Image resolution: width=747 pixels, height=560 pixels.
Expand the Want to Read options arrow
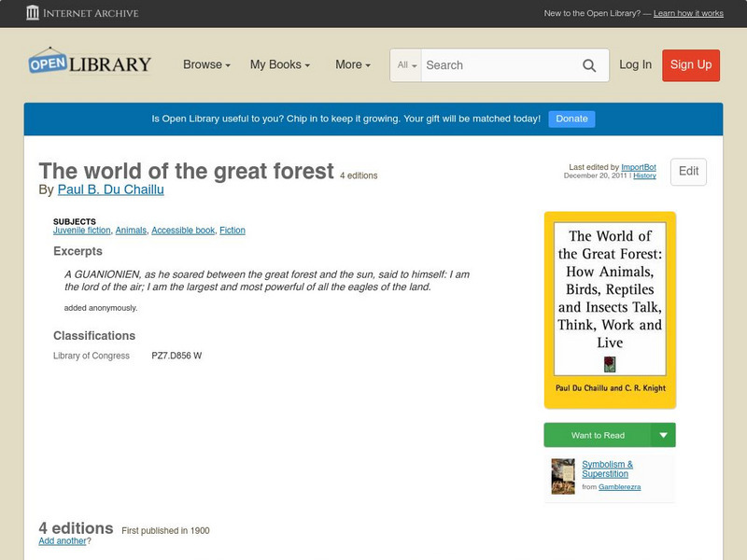pyautogui.click(x=665, y=435)
